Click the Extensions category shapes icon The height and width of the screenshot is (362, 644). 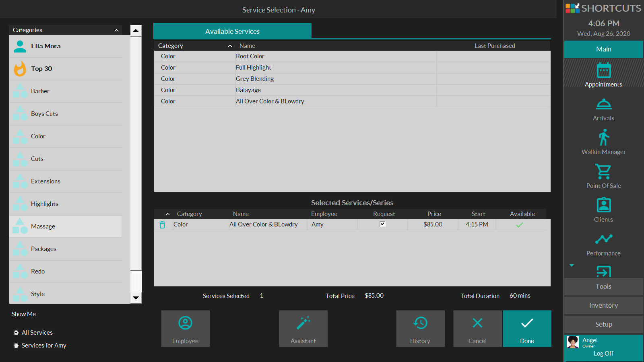20,181
